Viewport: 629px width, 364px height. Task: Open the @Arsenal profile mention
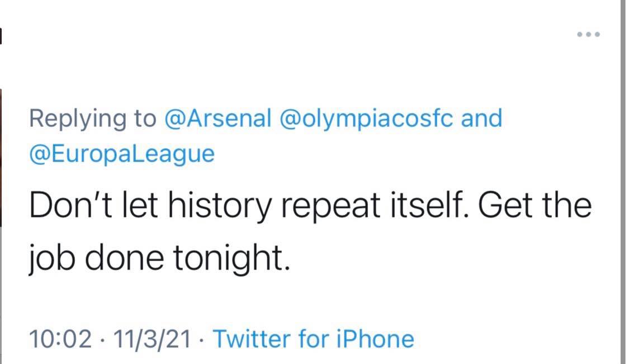(218, 119)
